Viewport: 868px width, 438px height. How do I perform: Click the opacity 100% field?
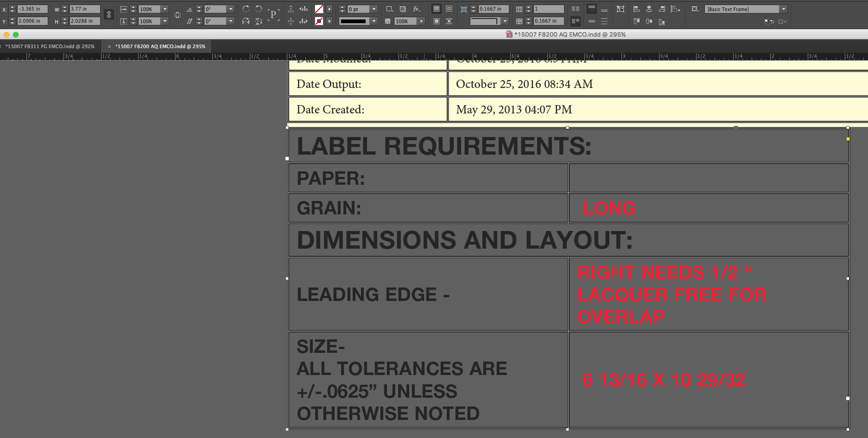pos(405,21)
